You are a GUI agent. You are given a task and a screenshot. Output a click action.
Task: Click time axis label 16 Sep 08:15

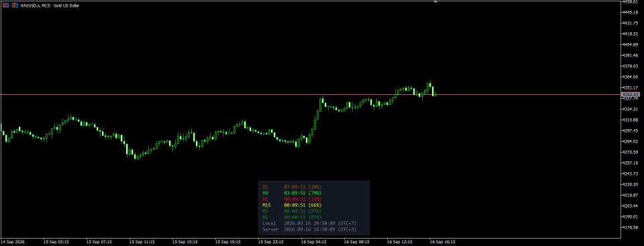356,242
